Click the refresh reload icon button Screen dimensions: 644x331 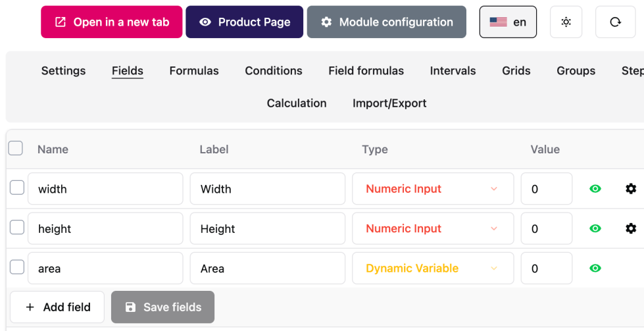[615, 22]
